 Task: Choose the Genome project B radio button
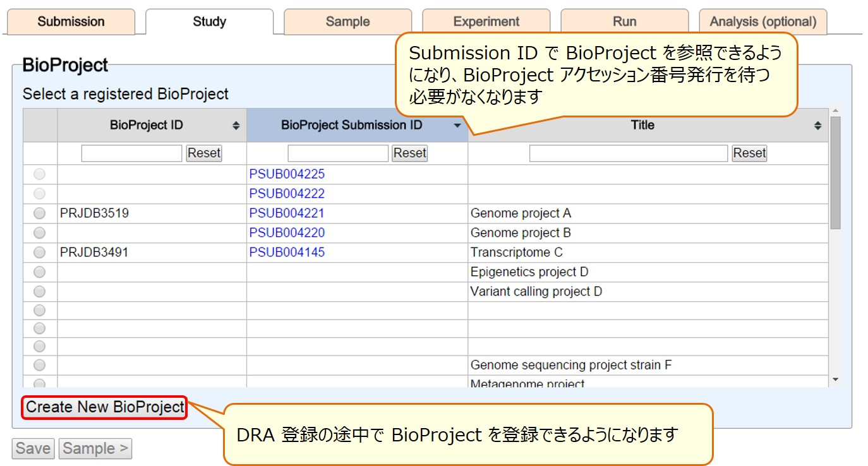pyautogui.click(x=40, y=233)
